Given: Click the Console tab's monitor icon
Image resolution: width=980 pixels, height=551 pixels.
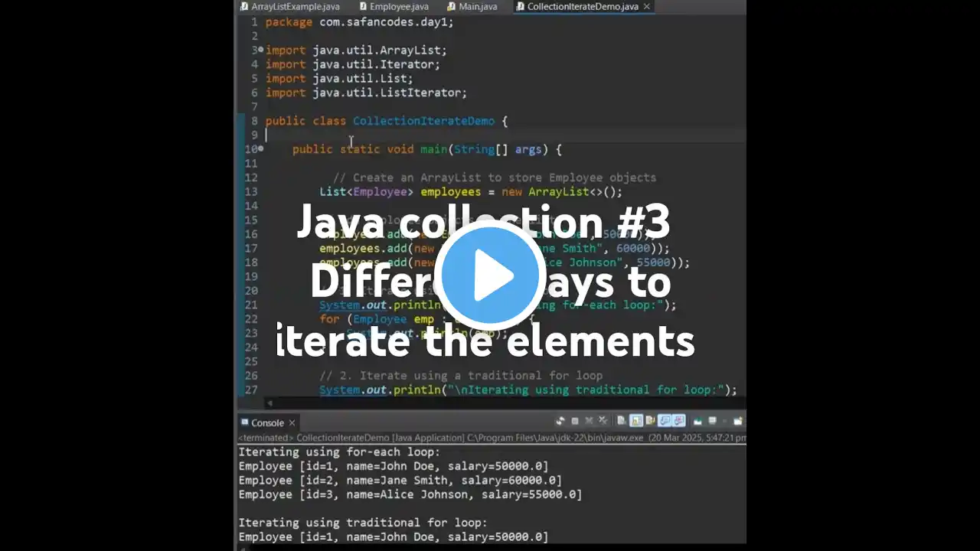Looking at the screenshot, I should tap(244, 422).
